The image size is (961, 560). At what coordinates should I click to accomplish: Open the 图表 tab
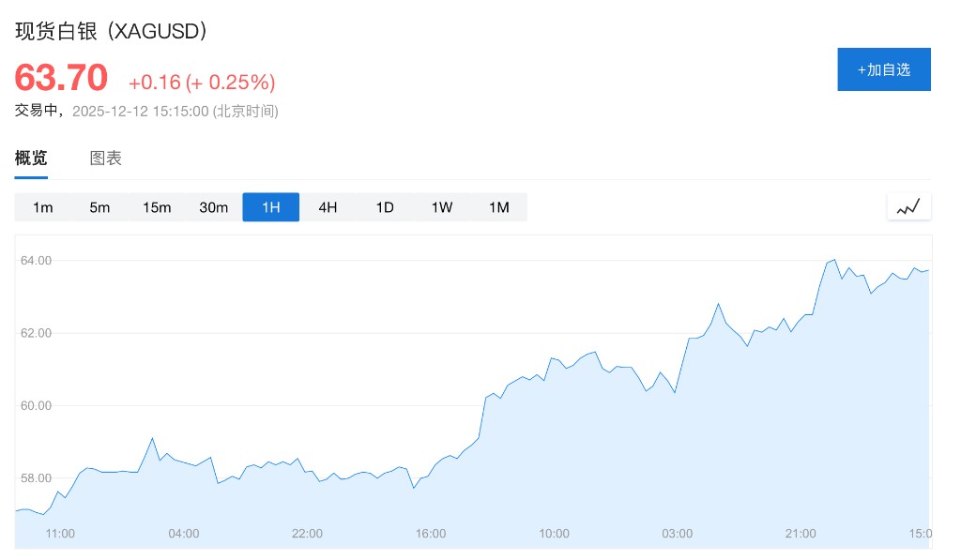(x=106, y=159)
